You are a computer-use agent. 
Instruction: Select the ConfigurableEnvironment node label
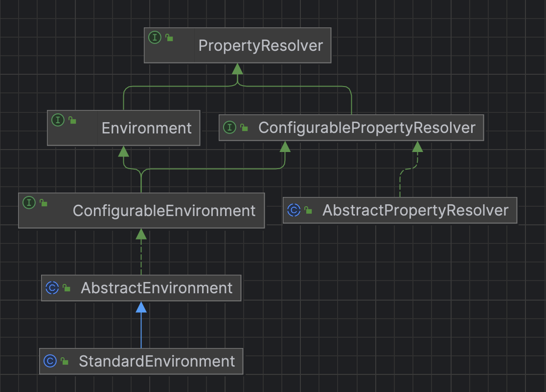point(164,211)
